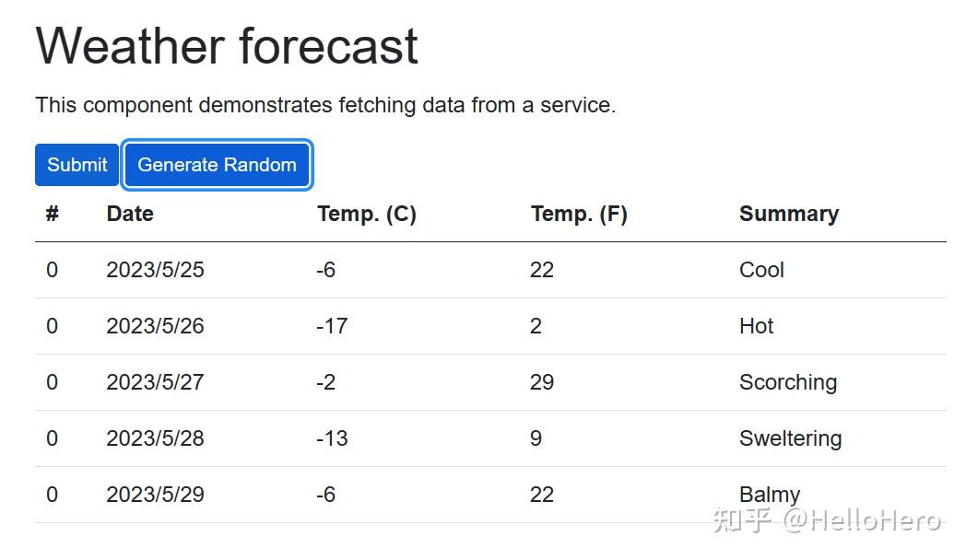The height and width of the screenshot is (560, 966).
Task: Click the Balmy summary cell
Action: 769,495
